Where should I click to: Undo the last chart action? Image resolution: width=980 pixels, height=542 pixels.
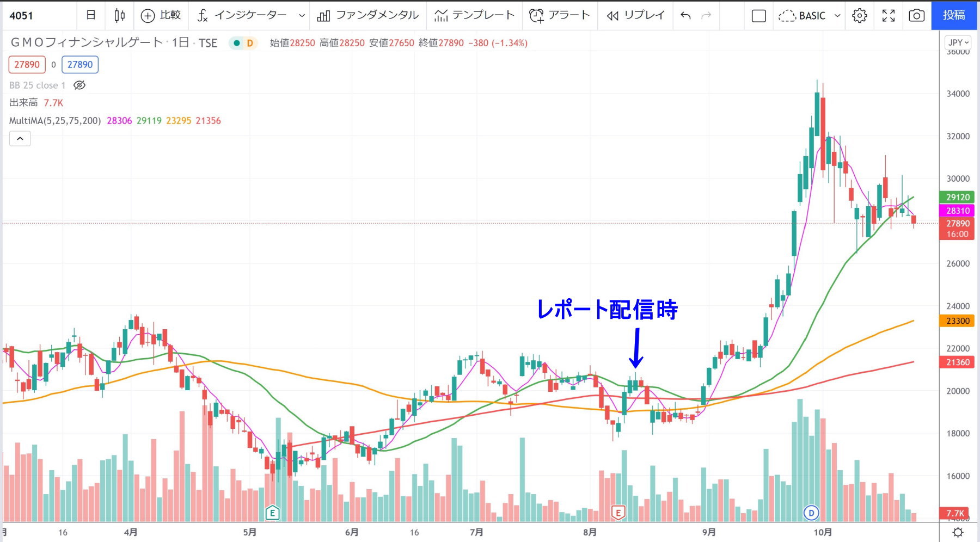[686, 16]
